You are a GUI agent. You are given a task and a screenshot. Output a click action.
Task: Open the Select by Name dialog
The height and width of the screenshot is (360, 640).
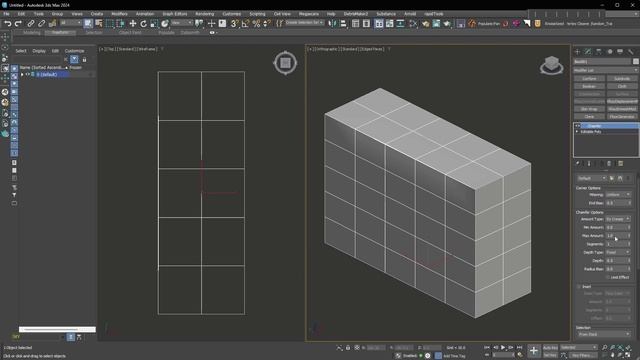99,24
